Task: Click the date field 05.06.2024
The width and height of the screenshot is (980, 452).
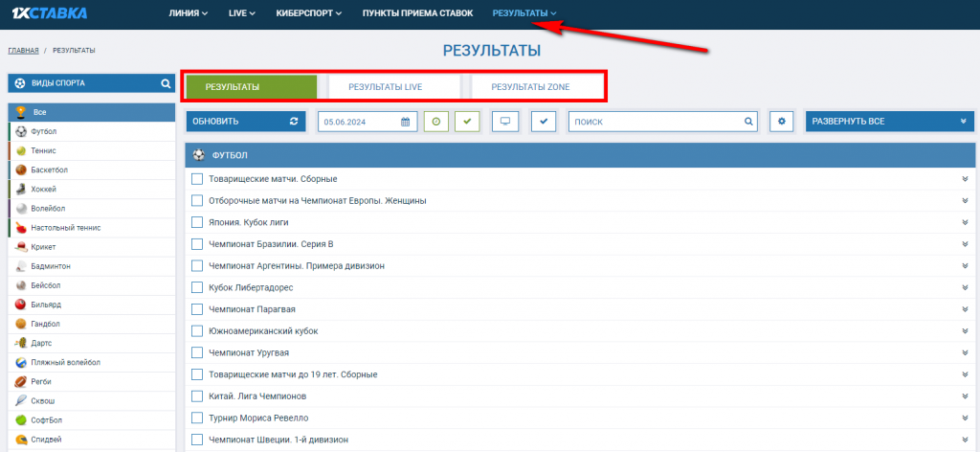Action: pyautogui.click(x=367, y=122)
